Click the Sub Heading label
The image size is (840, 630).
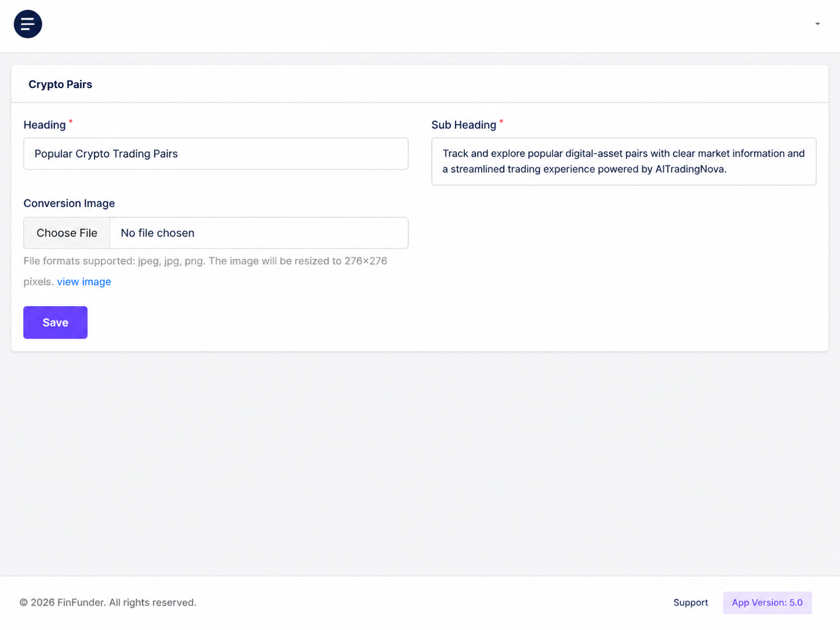pyautogui.click(x=464, y=125)
